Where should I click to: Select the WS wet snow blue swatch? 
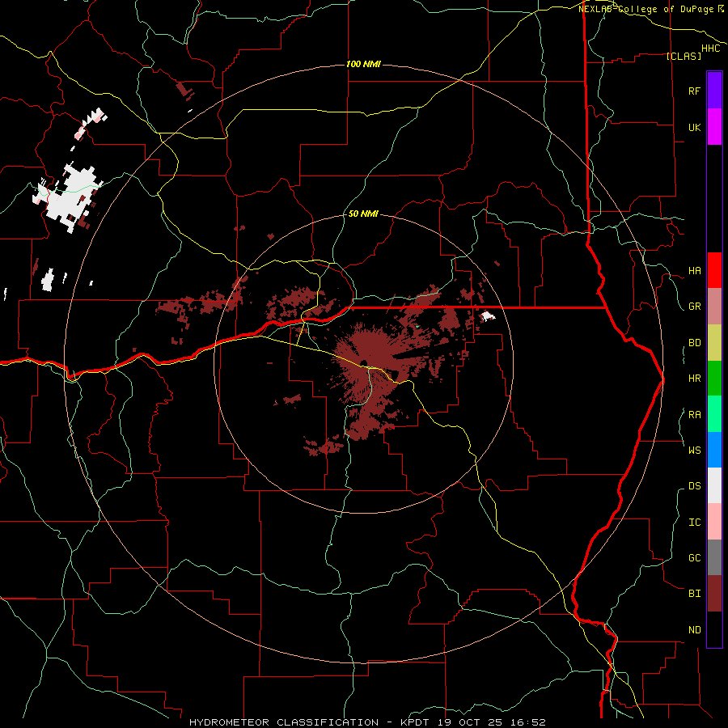[714, 450]
